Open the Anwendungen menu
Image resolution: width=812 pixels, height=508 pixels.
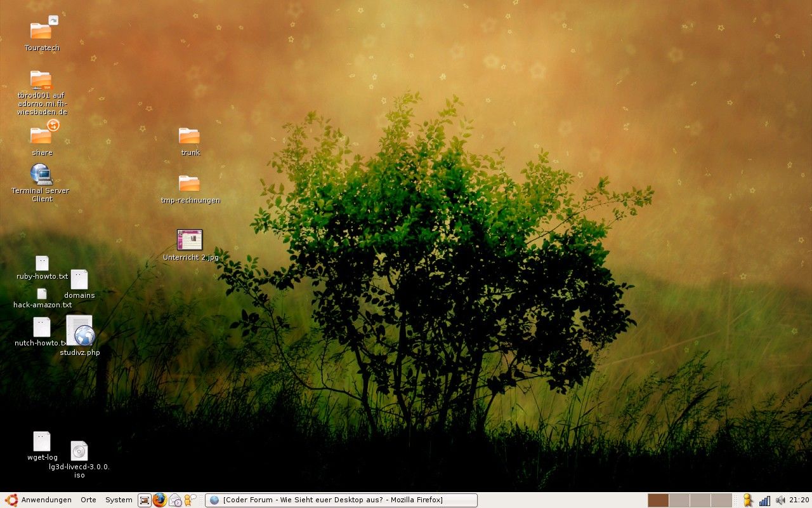coord(39,500)
